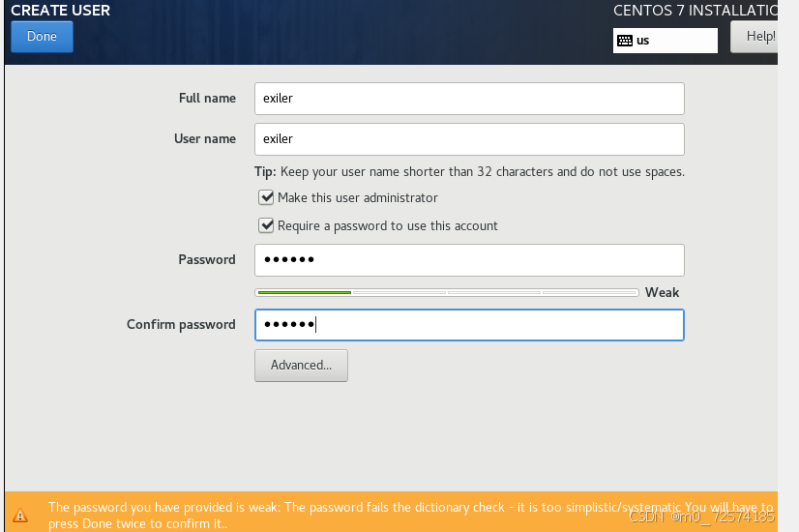Click into the Password field
Viewport: 799px width, 532px height.
pos(469,260)
